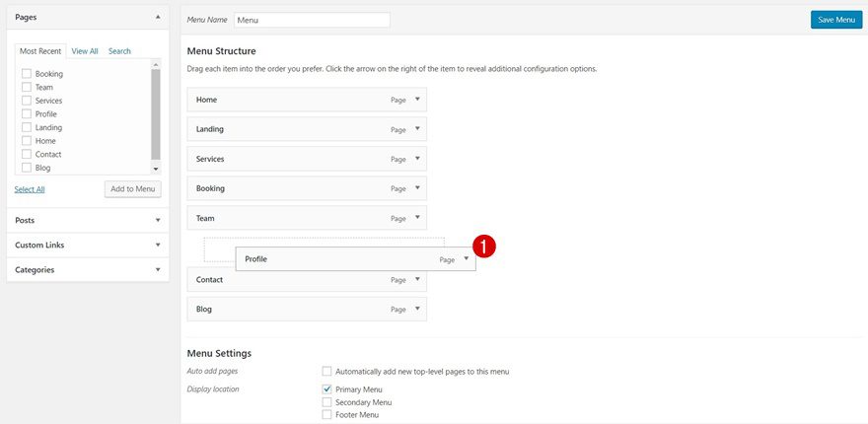Collapse the Pages panel
This screenshot has height=424, width=868.
(158, 17)
